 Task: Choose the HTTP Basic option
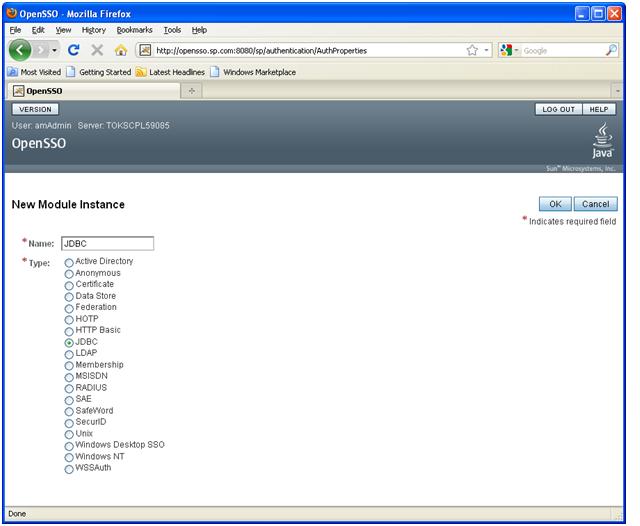coord(69,331)
